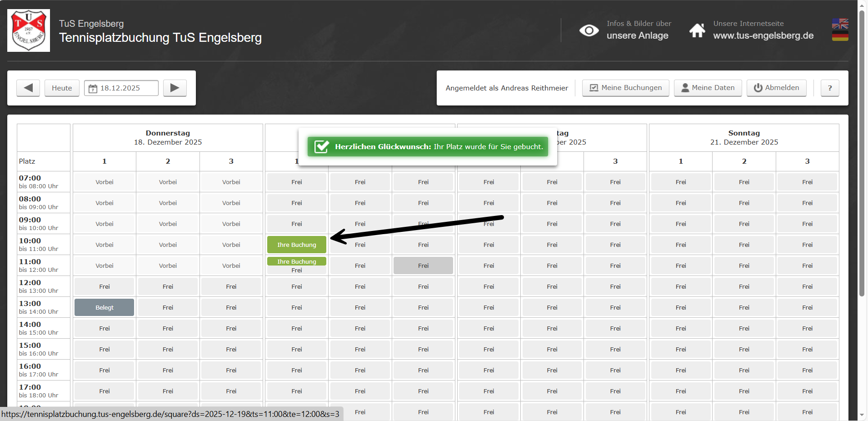Click the Belegt slot on Thursday 13:00
868x421 pixels.
104,307
